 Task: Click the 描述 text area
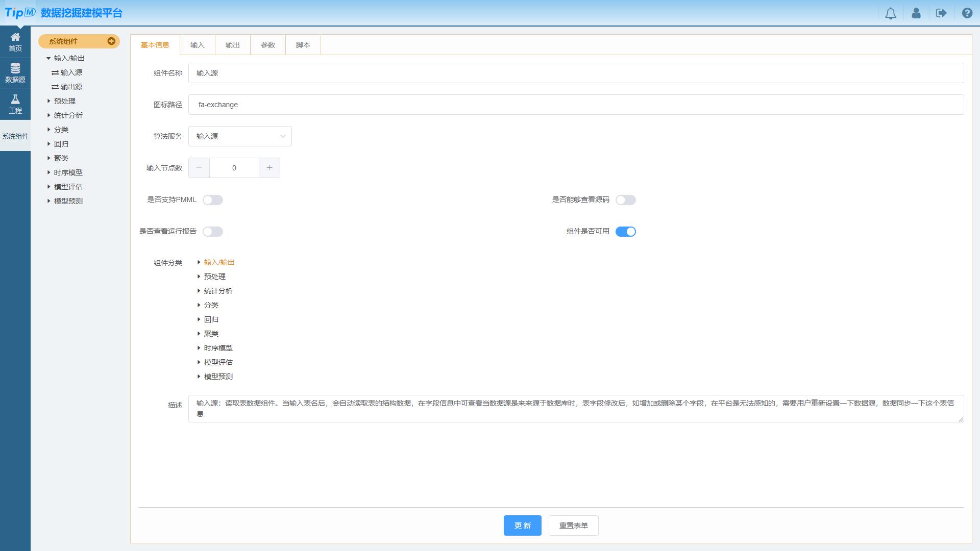(576, 409)
